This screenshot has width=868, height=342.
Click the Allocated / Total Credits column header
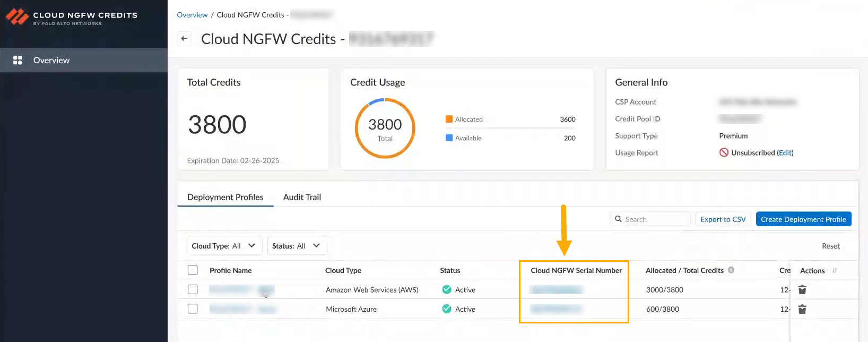tap(684, 270)
